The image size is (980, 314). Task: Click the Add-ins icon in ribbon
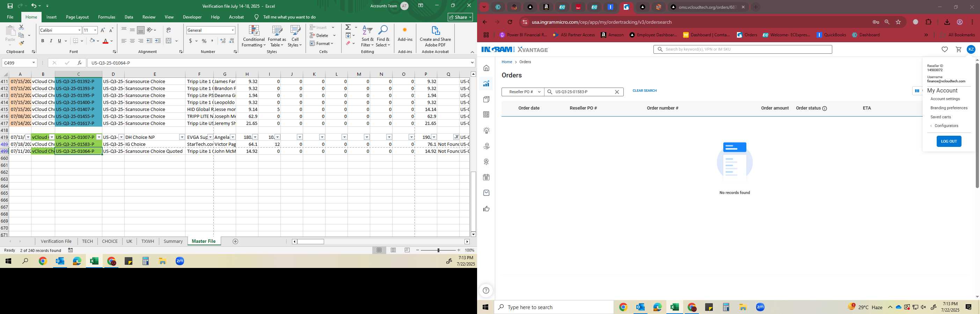(x=405, y=34)
